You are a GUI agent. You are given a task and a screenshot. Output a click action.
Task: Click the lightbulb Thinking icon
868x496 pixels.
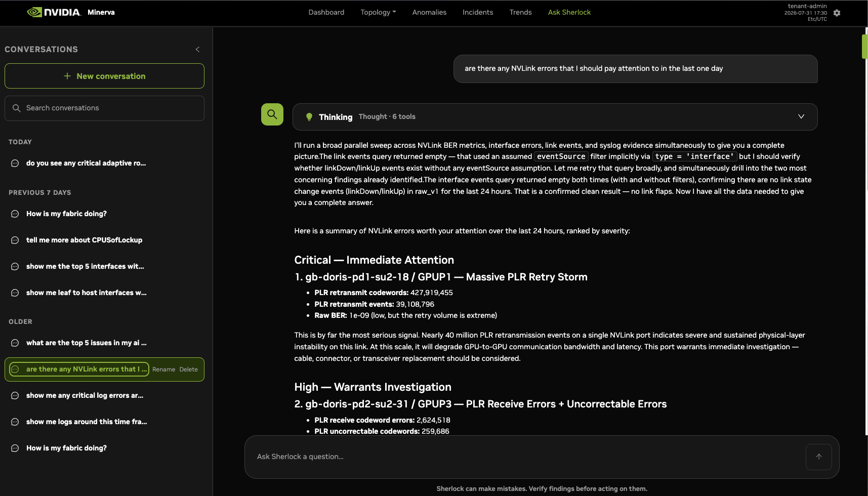(x=309, y=117)
